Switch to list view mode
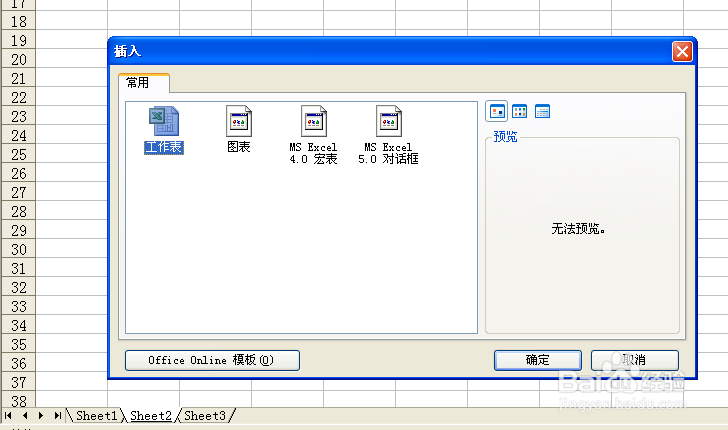 click(x=519, y=111)
